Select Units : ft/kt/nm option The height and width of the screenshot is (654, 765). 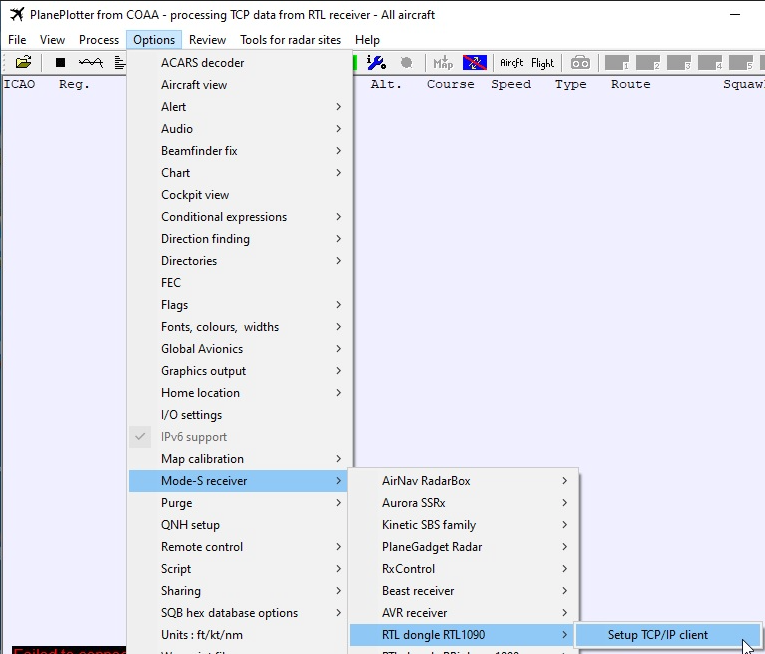click(x=240, y=634)
